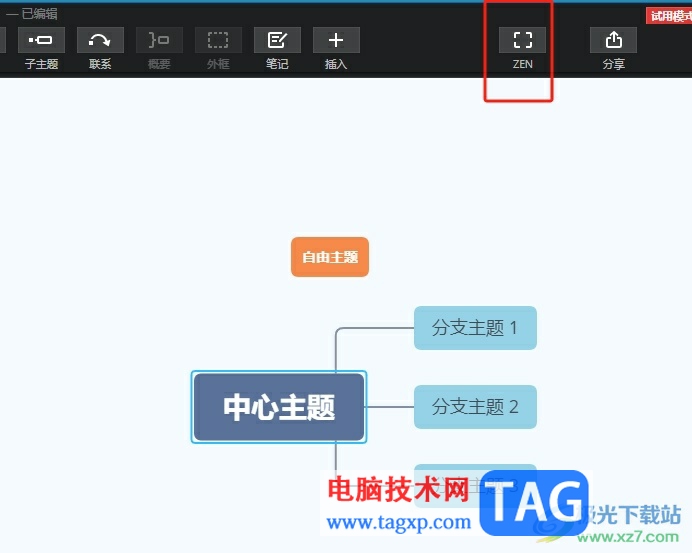Select the 中心主题 central node
The image size is (692, 553).
(279, 407)
